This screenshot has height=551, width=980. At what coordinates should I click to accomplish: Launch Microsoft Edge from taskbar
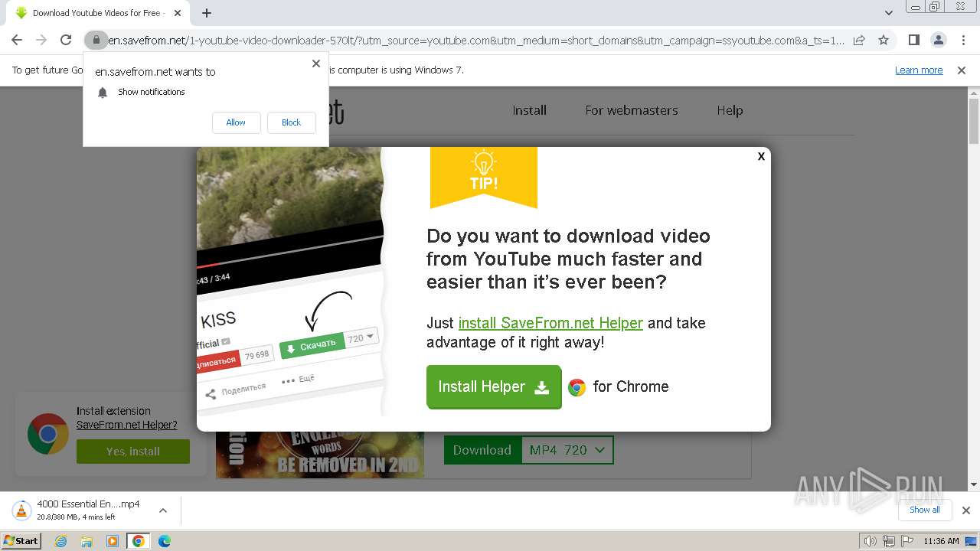tap(164, 541)
